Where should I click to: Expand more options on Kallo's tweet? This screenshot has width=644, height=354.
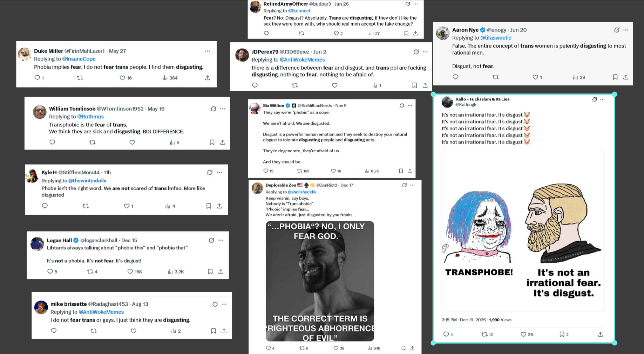pyautogui.click(x=602, y=99)
